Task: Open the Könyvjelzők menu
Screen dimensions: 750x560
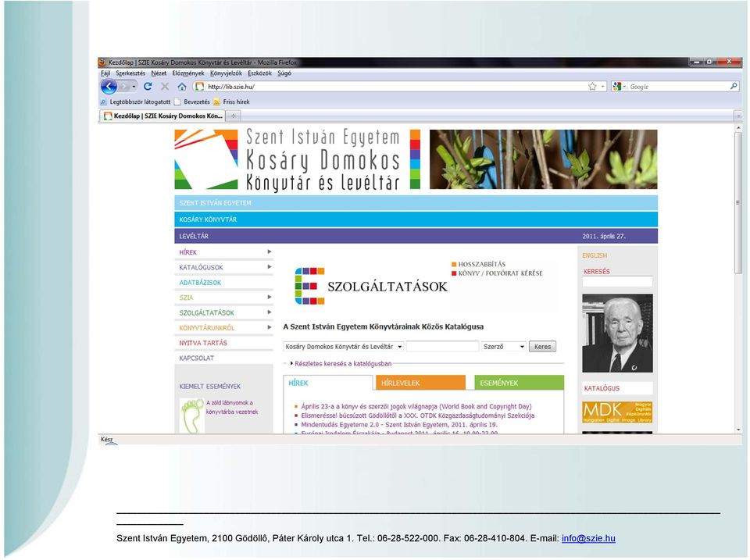Action: point(226,73)
